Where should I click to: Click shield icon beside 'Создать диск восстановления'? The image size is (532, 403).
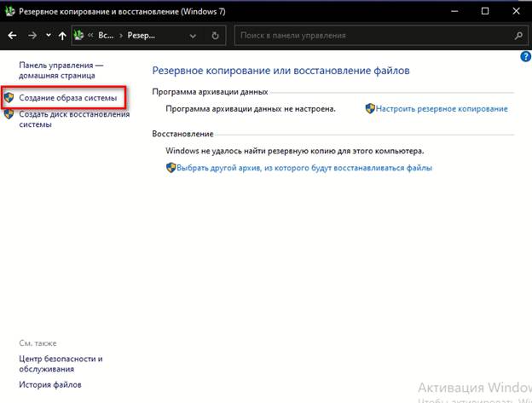tap(9, 114)
